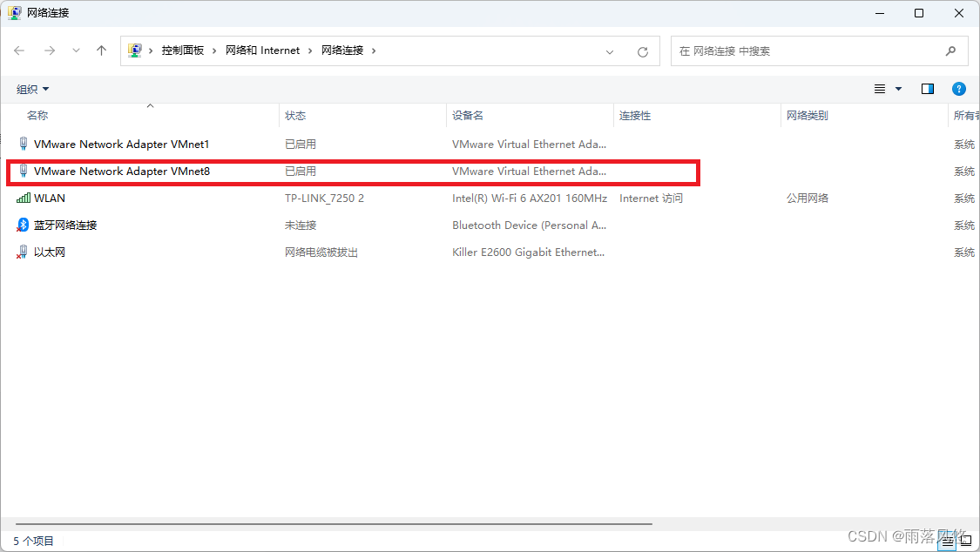
Task: Sort by the 网络类别 column
Action: point(807,116)
